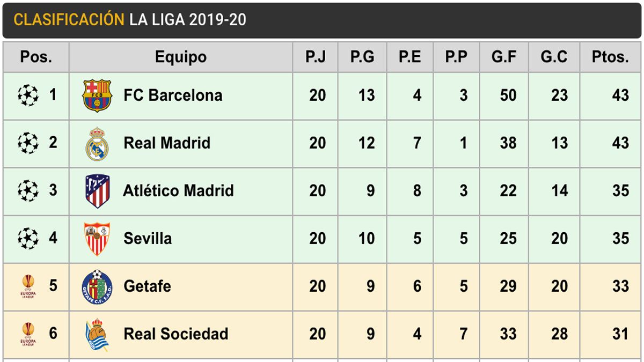
Task: Click Europa League logo beside position 5
Action: click(x=28, y=286)
